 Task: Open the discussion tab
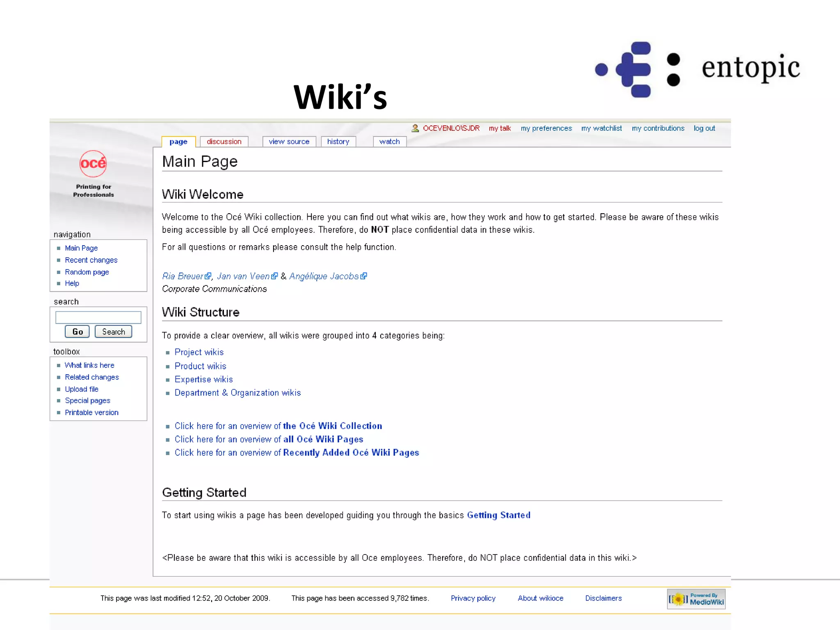(x=224, y=142)
